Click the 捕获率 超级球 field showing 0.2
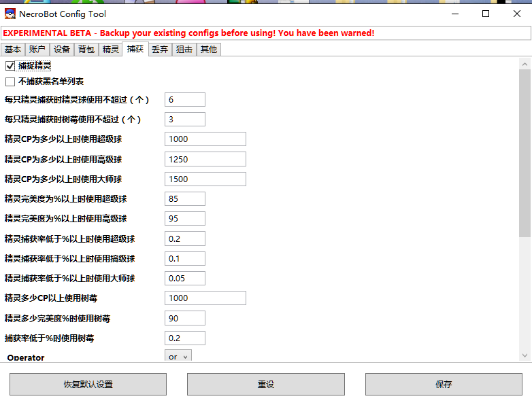 pyautogui.click(x=185, y=239)
